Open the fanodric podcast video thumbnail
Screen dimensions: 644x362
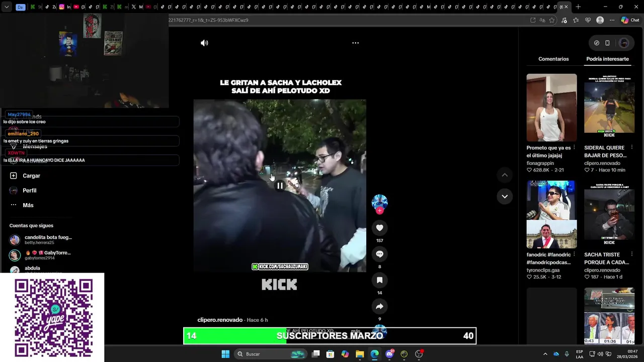point(551,215)
